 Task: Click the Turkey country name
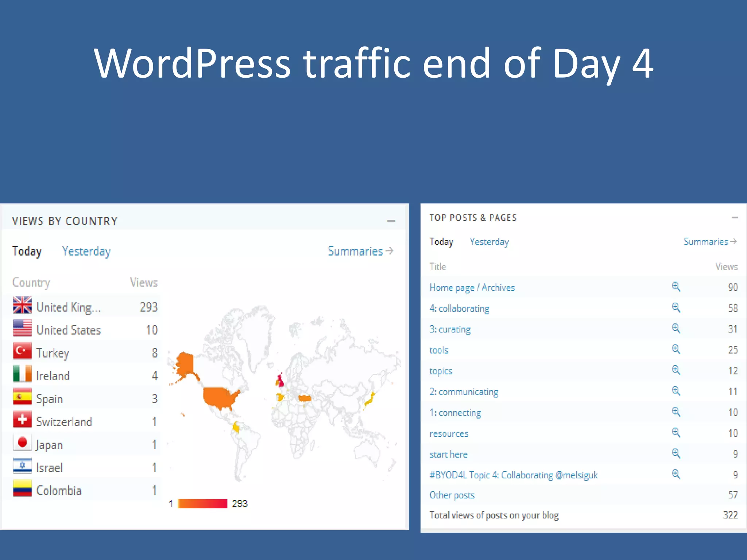53,353
